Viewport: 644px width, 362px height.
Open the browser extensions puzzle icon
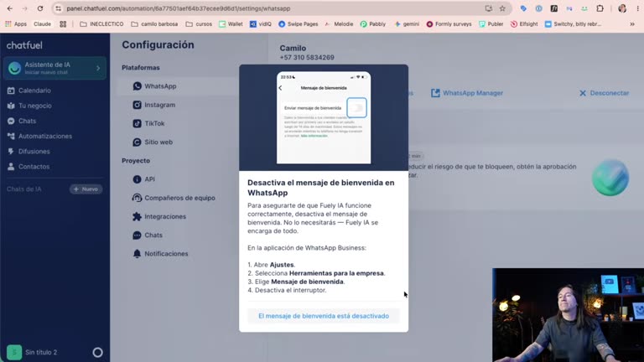600,8
